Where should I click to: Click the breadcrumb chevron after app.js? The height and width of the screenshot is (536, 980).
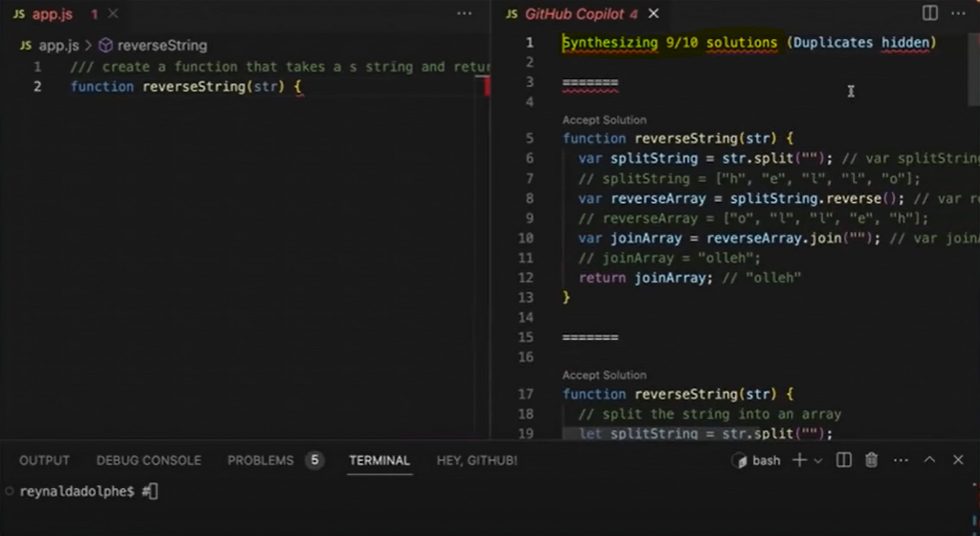[x=88, y=46]
